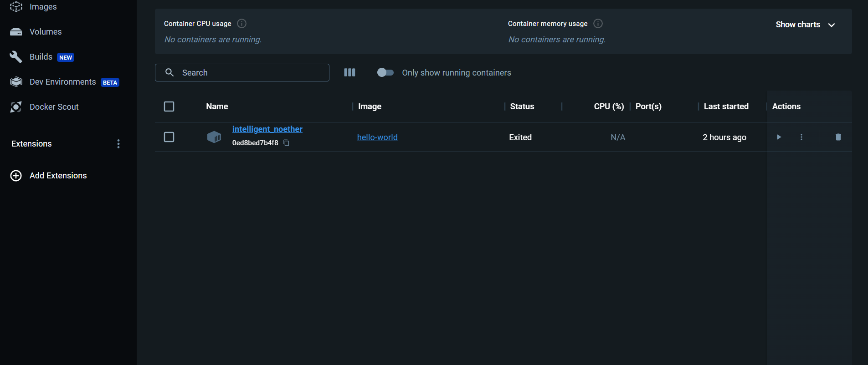Click the BETA badge on Dev Environments
The height and width of the screenshot is (365, 868).
[x=110, y=82]
